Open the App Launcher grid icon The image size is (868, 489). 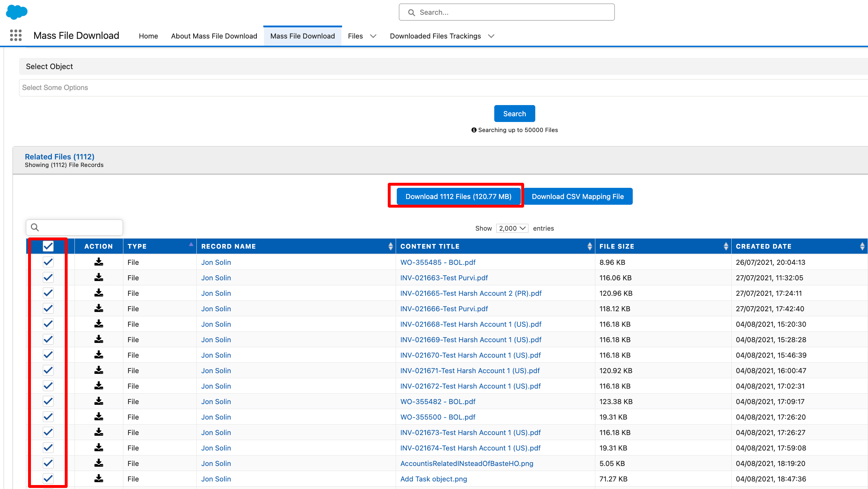click(x=16, y=35)
